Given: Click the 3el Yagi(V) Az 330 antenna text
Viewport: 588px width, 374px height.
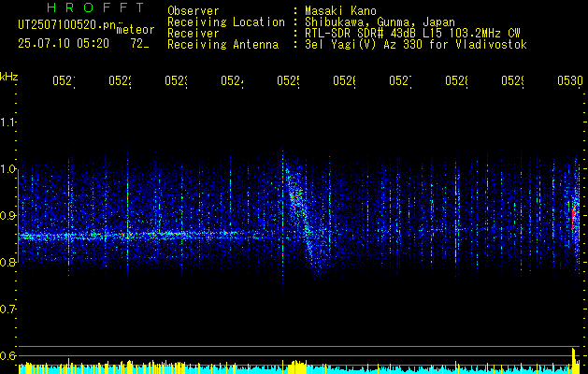Looking at the screenshot, I should (416, 45).
